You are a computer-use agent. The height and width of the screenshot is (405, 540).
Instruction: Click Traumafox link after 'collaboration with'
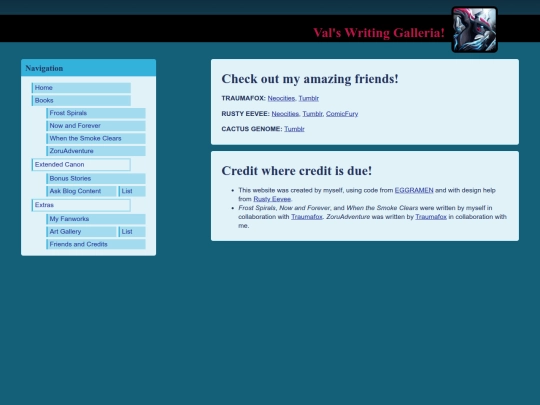click(307, 217)
